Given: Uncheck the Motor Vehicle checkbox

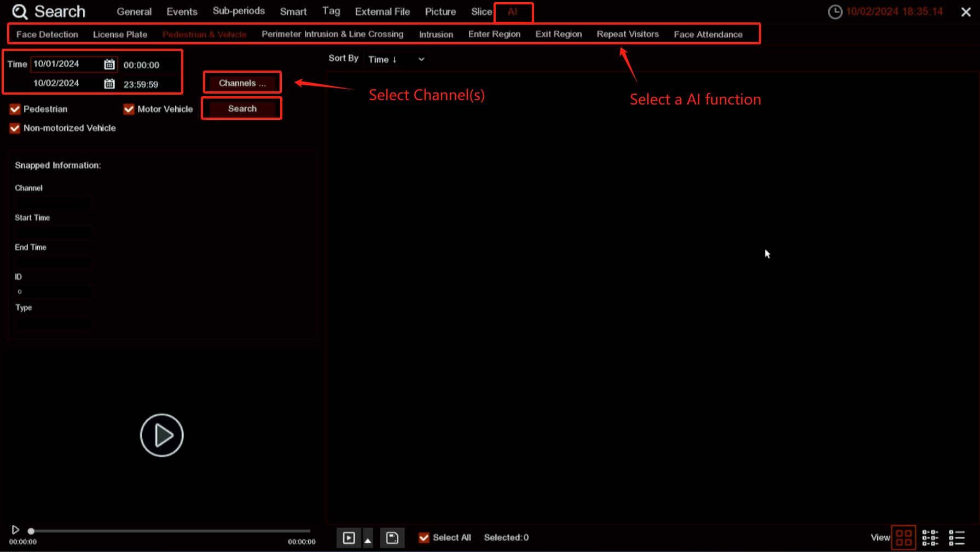Looking at the screenshot, I should point(129,109).
